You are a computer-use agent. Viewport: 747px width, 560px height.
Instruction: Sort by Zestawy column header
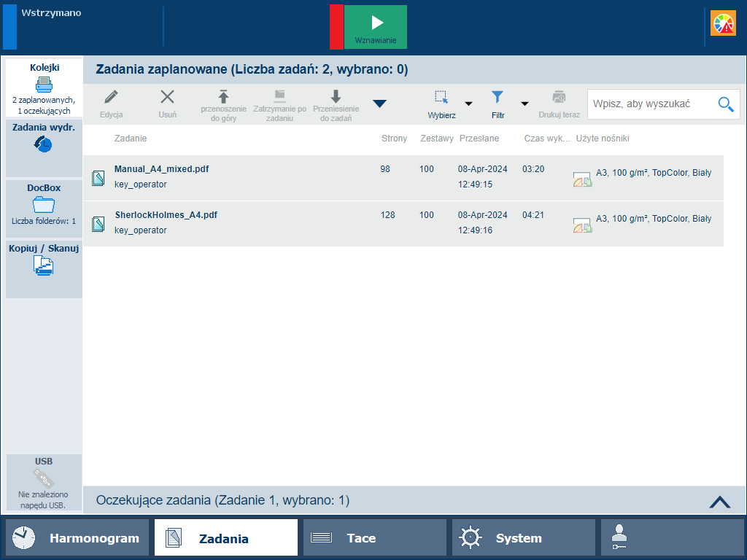pyautogui.click(x=437, y=138)
